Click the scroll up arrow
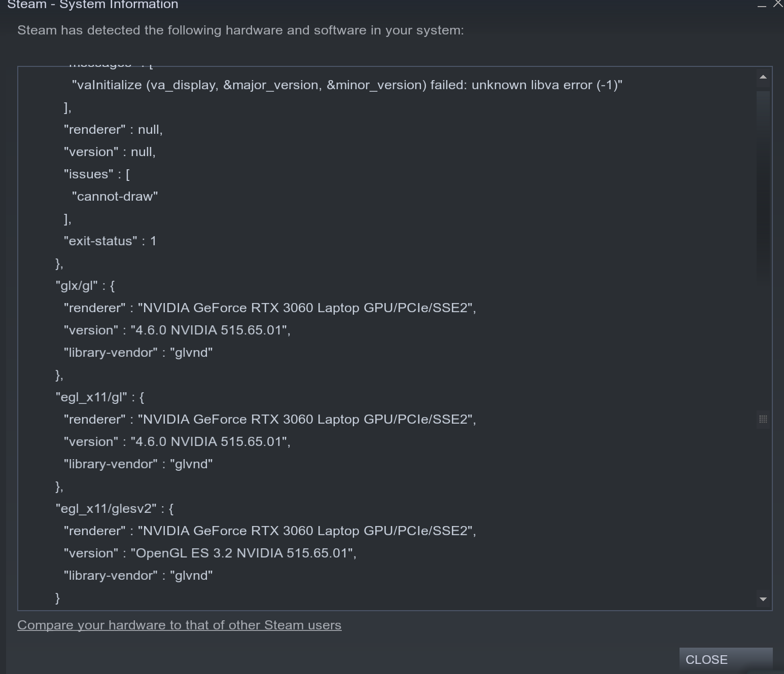Viewport: 784px width, 674px height. coord(762,77)
